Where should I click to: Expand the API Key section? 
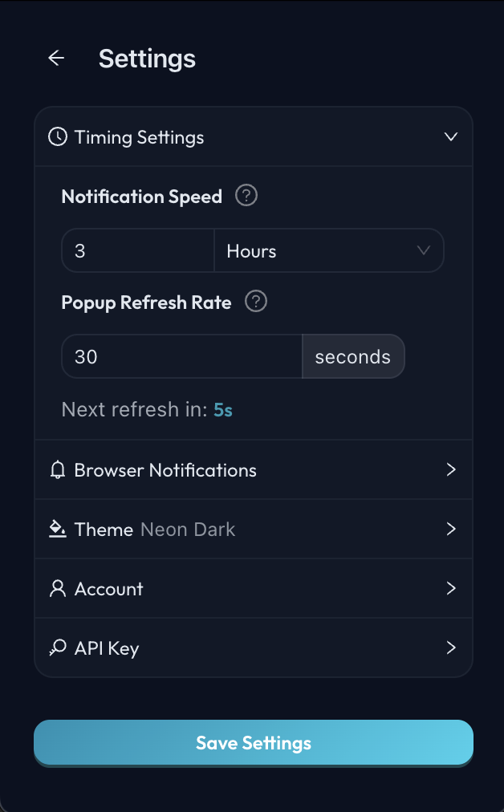[x=450, y=648]
